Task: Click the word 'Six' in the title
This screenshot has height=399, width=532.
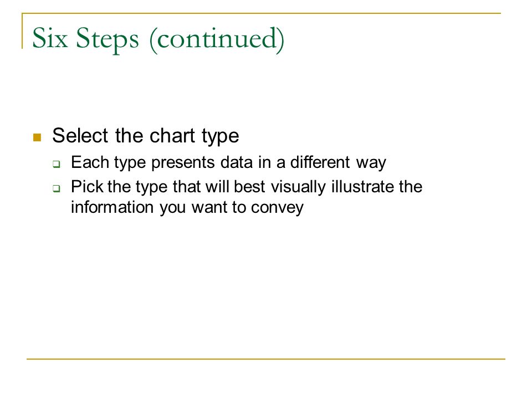Action: coord(50,38)
